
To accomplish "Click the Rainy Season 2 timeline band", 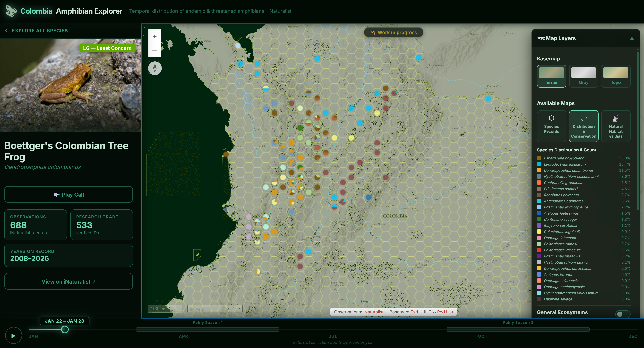I will coord(518,329).
